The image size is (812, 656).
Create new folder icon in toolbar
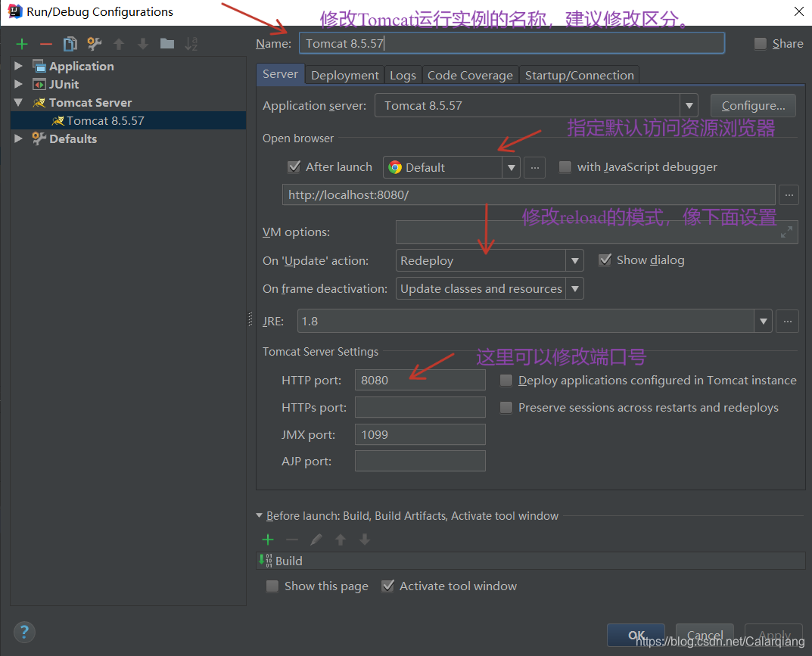[166, 43]
